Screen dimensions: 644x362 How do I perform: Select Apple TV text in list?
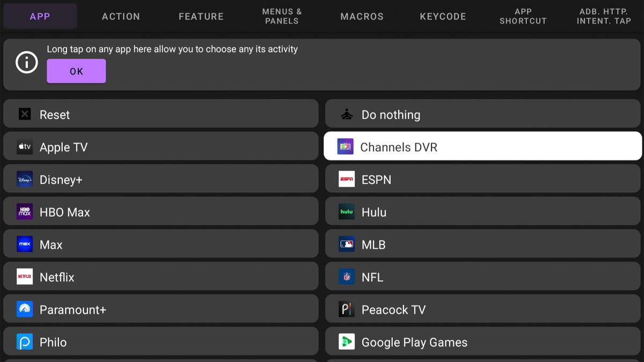click(x=63, y=147)
